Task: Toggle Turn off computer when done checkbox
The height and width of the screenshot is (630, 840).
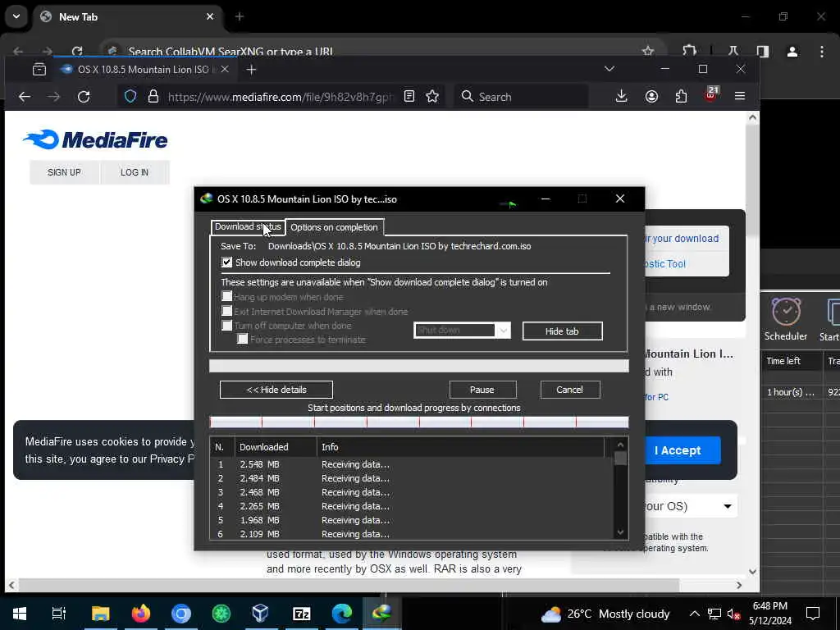Action: pyautogui.click(x=227, y=325)
